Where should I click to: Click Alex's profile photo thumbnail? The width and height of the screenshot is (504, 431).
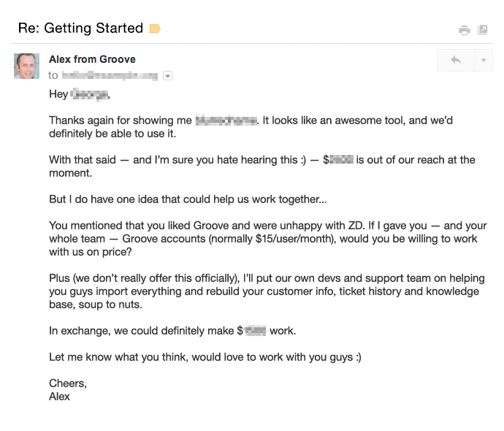tap(26, 66)
